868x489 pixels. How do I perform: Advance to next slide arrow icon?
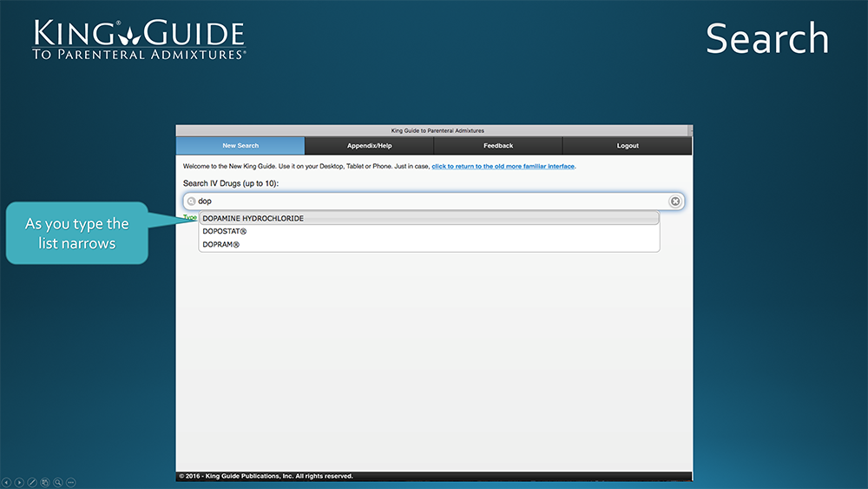[x=19, y=482]
